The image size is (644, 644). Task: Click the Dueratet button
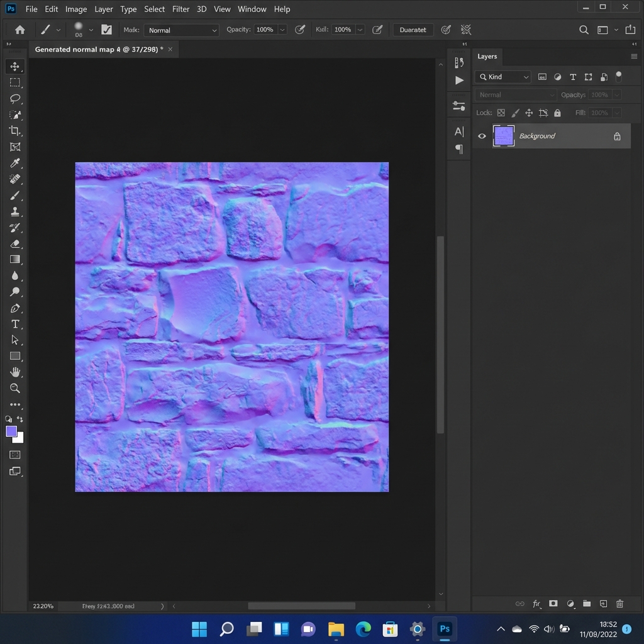click(413, 29)
